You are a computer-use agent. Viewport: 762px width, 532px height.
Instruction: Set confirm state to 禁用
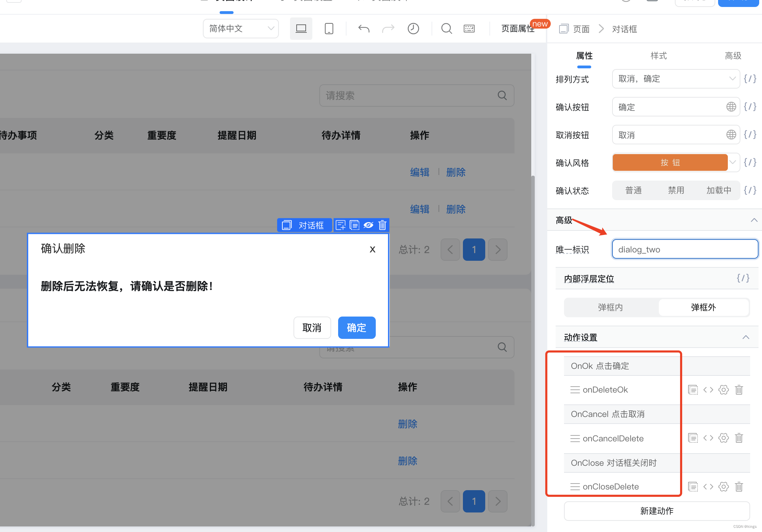pyautogui.click(x=676, y=190)
